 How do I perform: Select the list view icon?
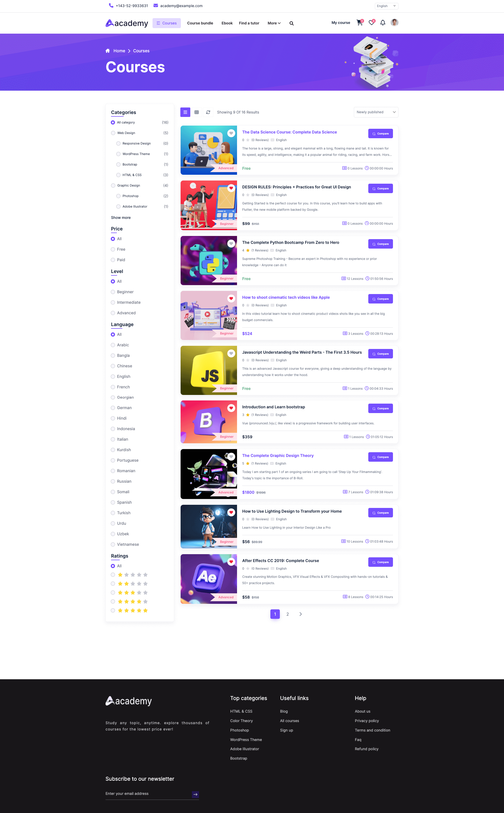(185, 112)
